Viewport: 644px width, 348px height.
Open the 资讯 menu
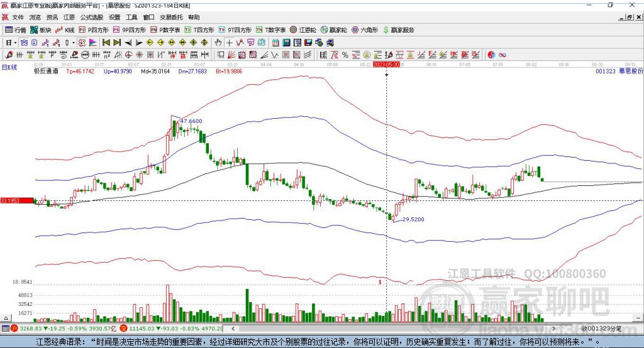[x=52, y=17]
